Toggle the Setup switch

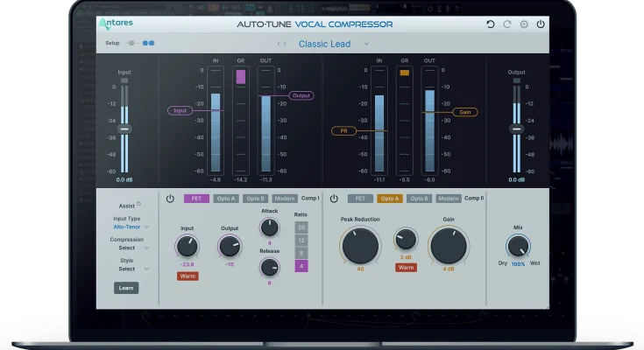coord(132,42)
